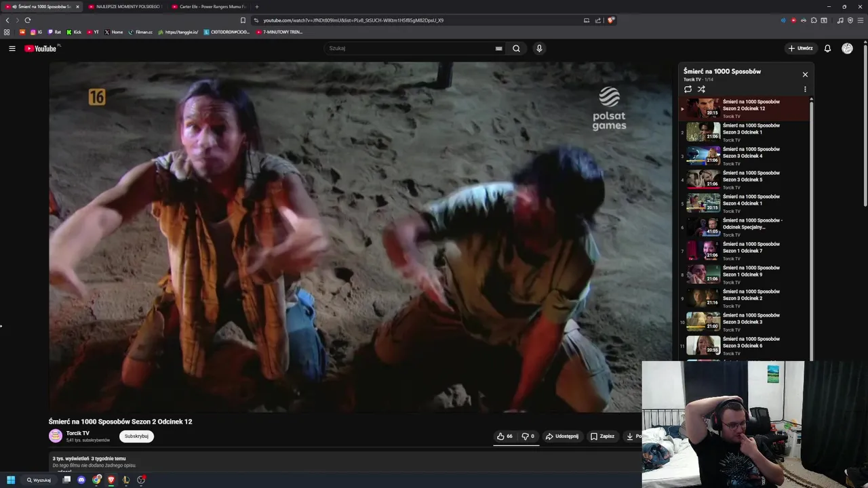Image resolution: width=868 pixels, height=488 pixels.
Task: Click the Subskrybuj button
Action: click(136, 436)
